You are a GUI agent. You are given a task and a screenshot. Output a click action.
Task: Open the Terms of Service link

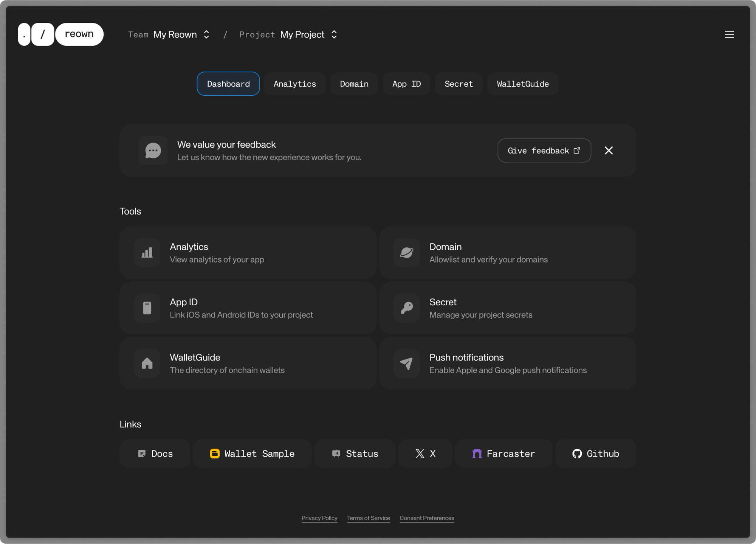click(369, 518)
